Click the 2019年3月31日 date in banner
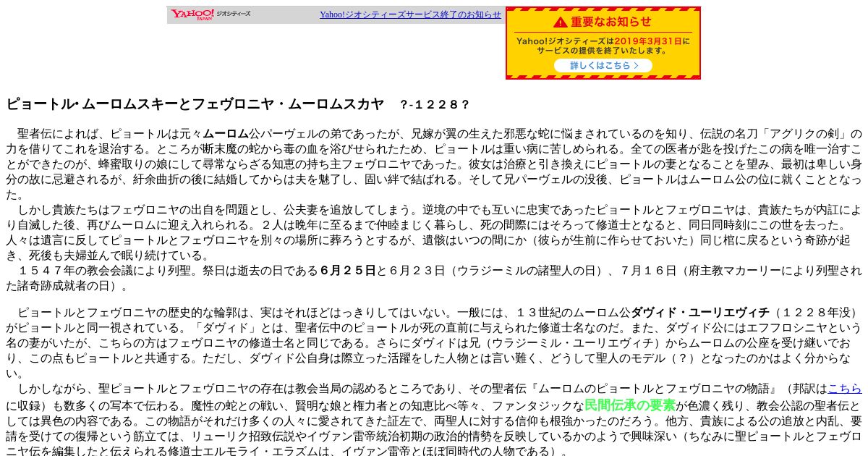Viewport: 868px width, 456px height. pyautogui.click(x=648, y=41)
